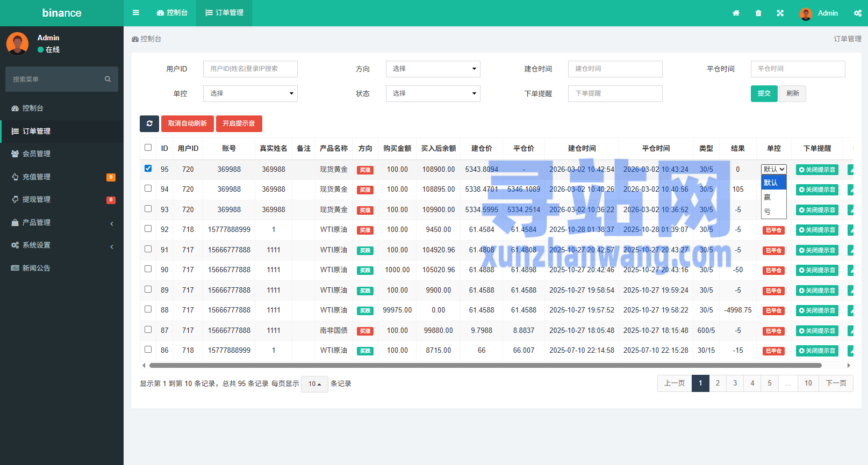Click the trash icon in top bar
The width and height of the screenshot is (868, 465).
coord(758,13)
